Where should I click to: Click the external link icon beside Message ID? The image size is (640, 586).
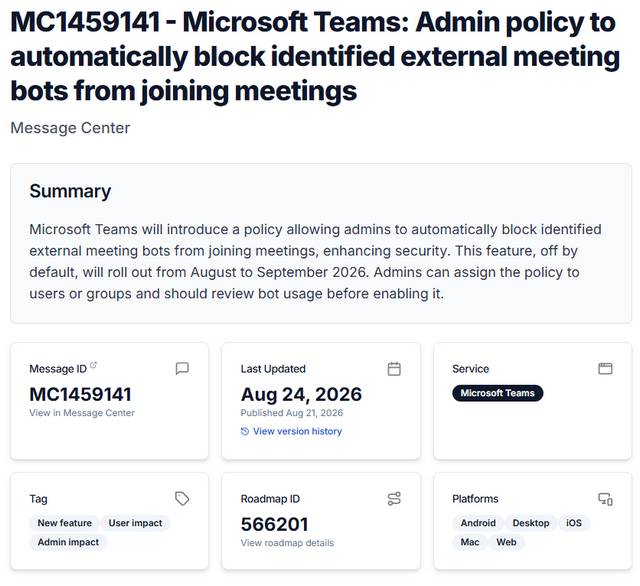click(x=93, y=365)
